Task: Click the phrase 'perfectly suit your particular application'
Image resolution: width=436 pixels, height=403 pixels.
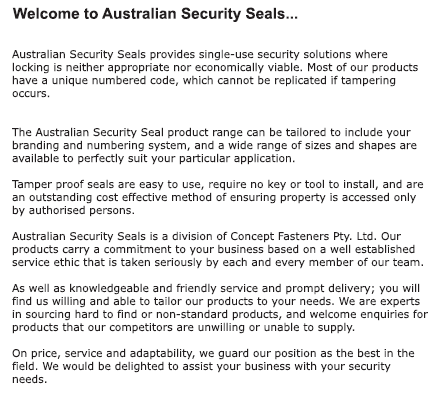Action: coord(185,158)
